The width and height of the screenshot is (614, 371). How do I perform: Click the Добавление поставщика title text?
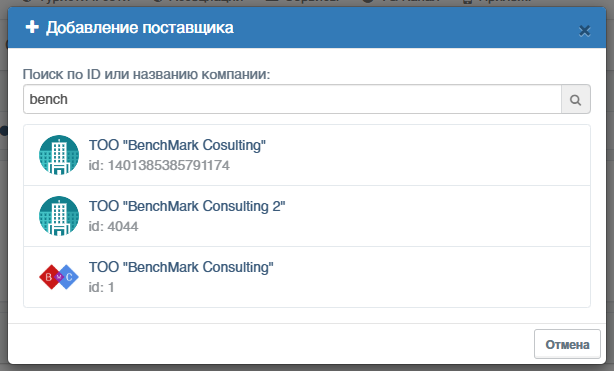[x=140, y=28]
